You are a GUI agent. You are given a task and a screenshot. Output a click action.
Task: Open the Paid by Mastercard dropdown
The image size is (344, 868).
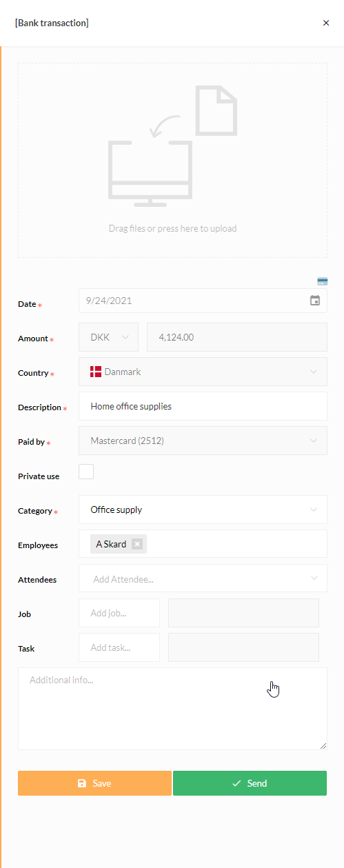point(203,441)
